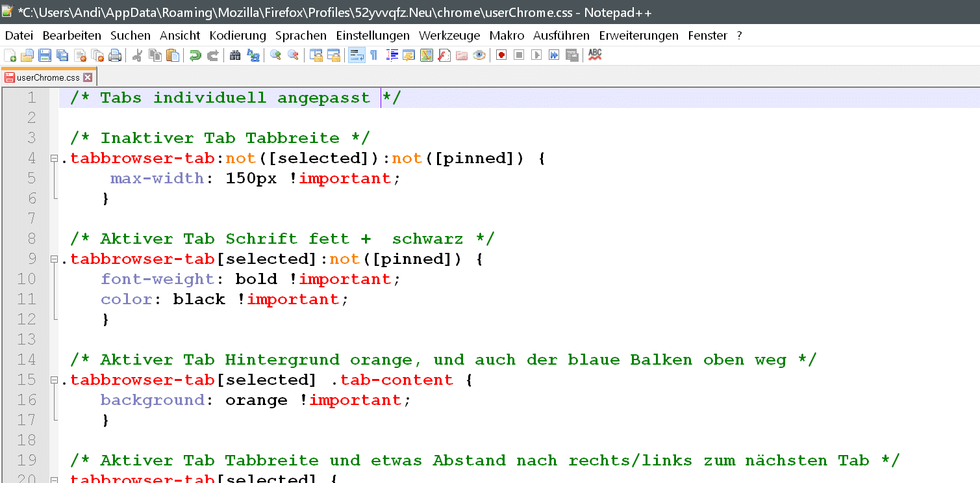Toggle word wrap in the toolbar

click(357, 55)
